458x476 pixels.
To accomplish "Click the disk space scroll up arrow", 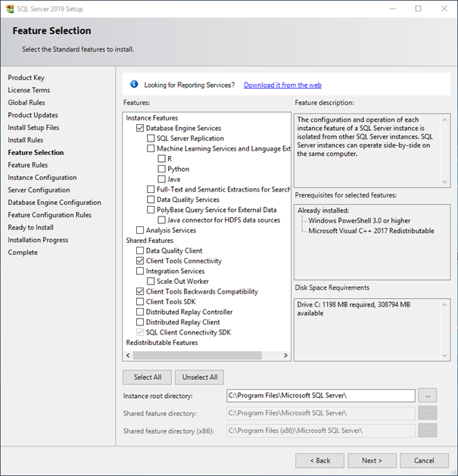I will [x=444, y=304].
